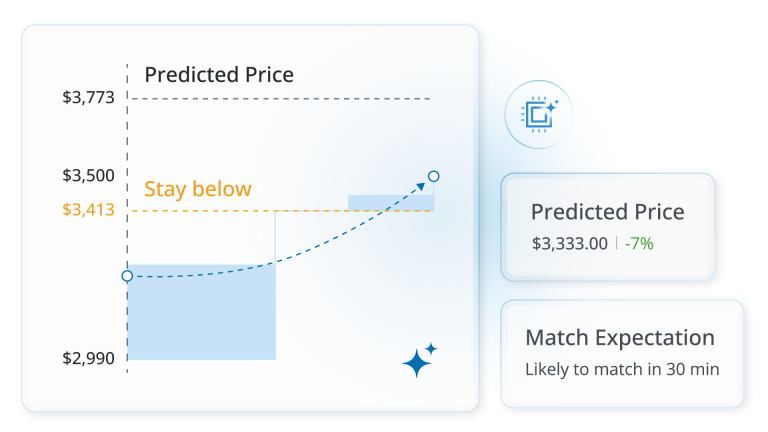Click Likely to match in 30 min text
Image resolution: width=768 pixels, height=432 pixels.
coord(622,369)
